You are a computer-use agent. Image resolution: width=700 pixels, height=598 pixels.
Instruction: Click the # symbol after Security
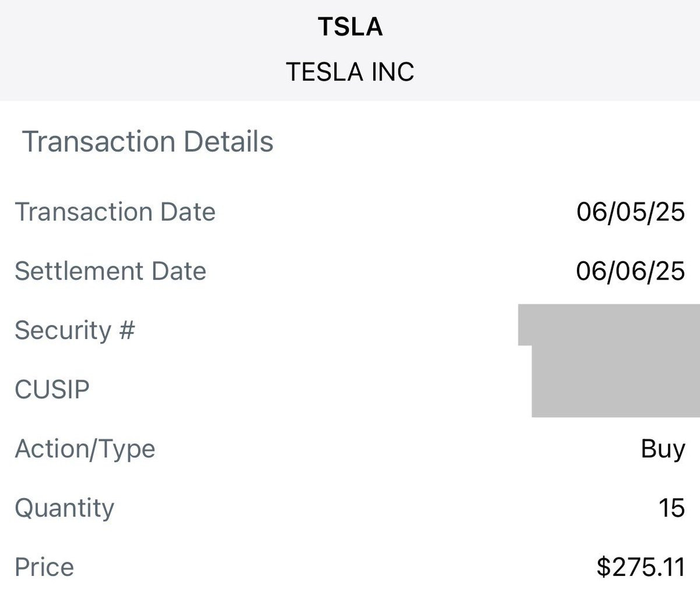(127, 330)
